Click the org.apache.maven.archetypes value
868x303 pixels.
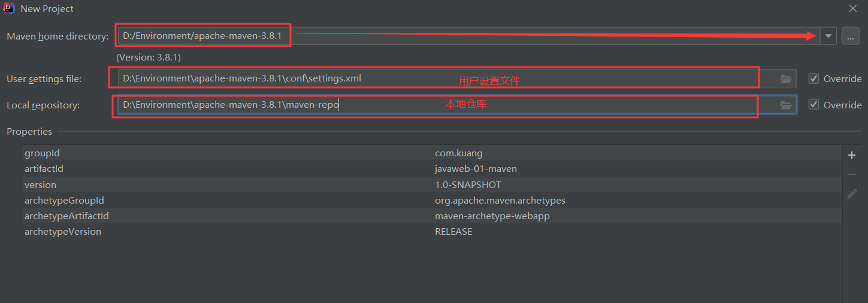(500, 200)
